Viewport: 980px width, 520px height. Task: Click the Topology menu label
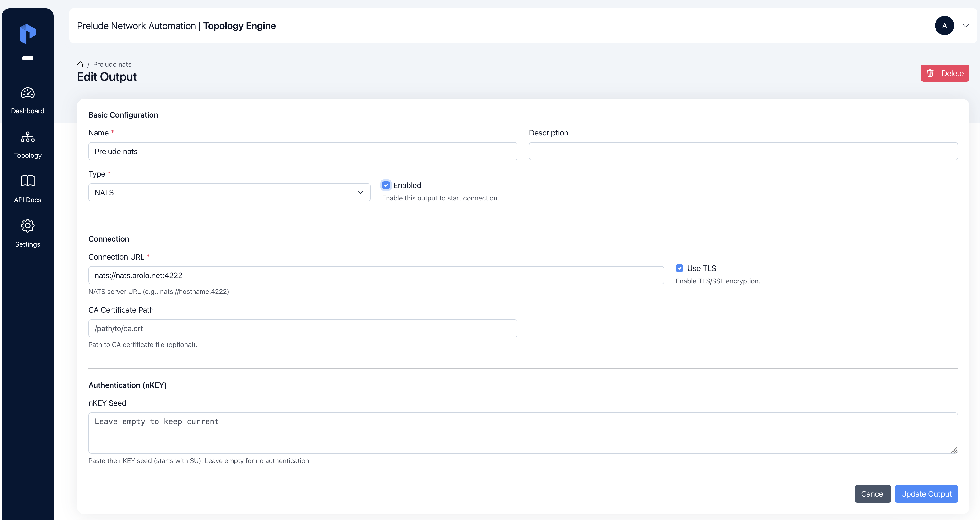(28, 156)
